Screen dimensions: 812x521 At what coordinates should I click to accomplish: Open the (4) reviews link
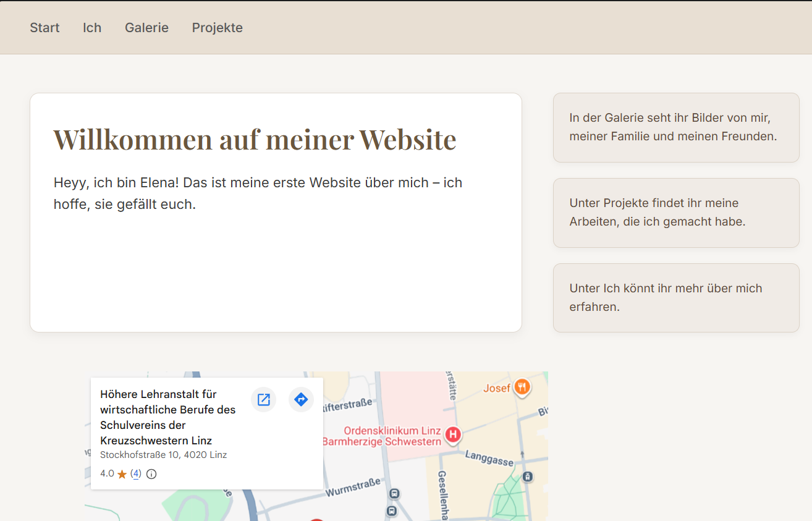(136, 473)
